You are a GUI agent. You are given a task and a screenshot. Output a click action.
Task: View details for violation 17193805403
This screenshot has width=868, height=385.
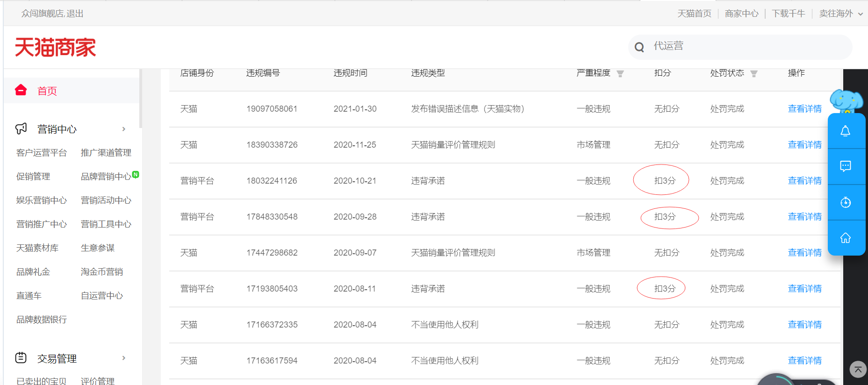(805, 289)
